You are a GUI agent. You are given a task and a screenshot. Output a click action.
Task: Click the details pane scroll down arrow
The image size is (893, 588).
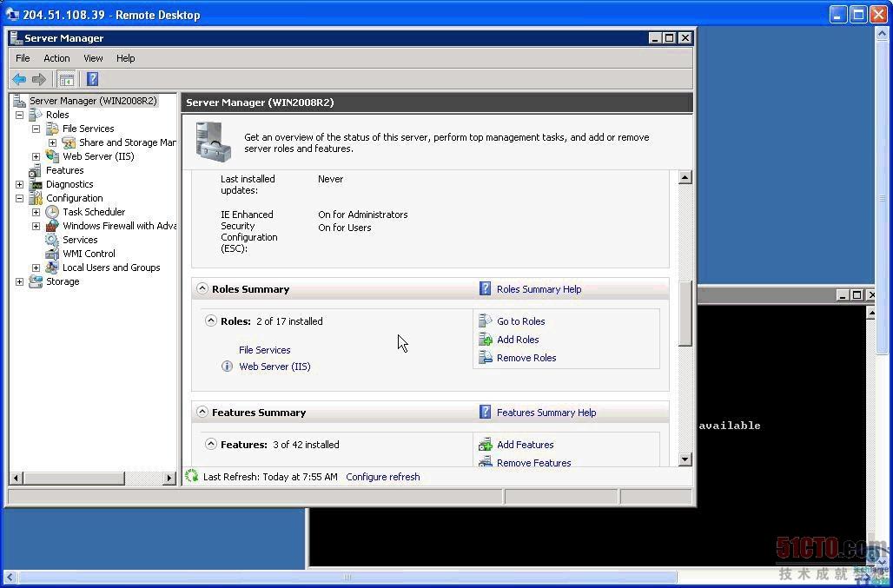(685, 459)
